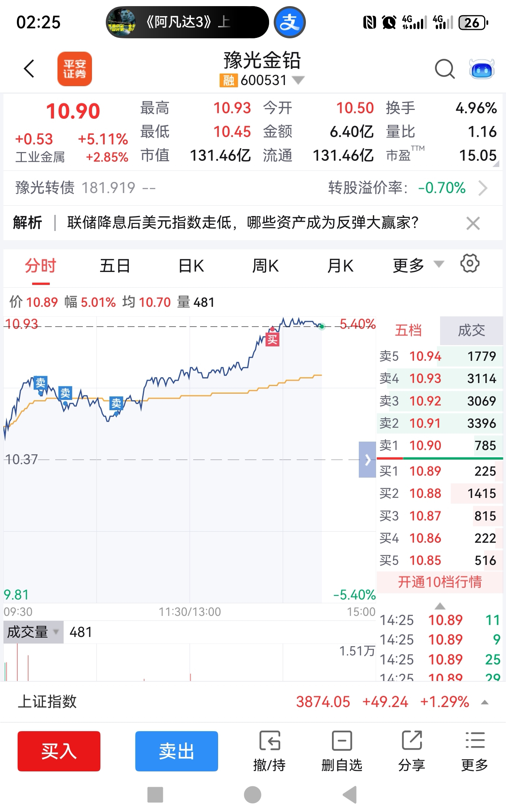Switch to the 月K chart tab

coord(340,265)
